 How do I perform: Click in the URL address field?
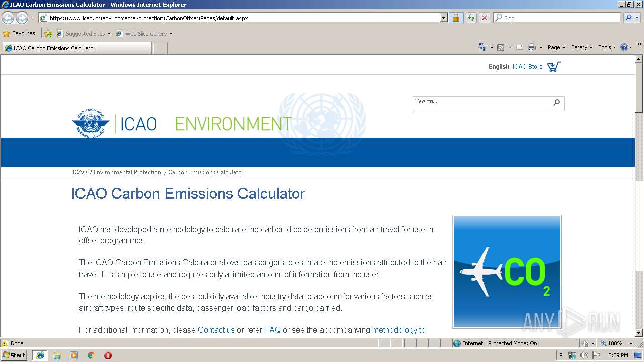pos(244,18)
